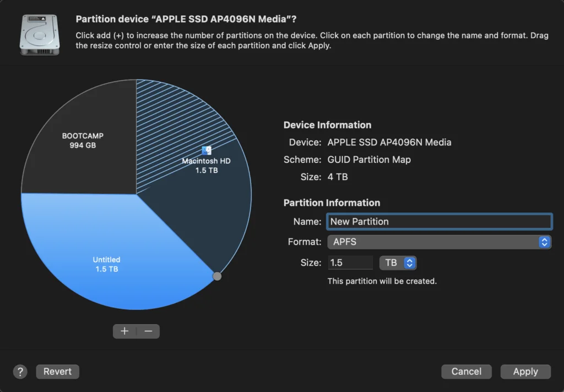Click 'This partition will be created.' note
Viewport: 564px width, 392px height.
click(382, 281)
